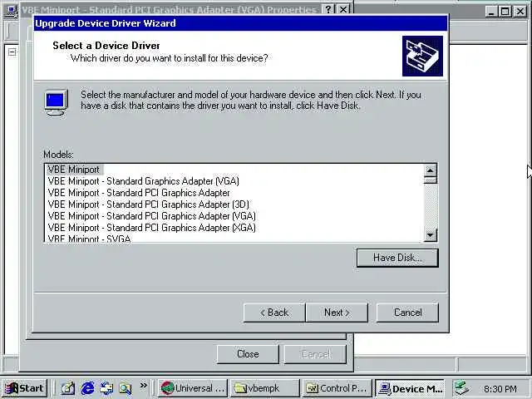Click the help question mark in Properties title bar
532x399 pixels.
[x=328, y=9]
